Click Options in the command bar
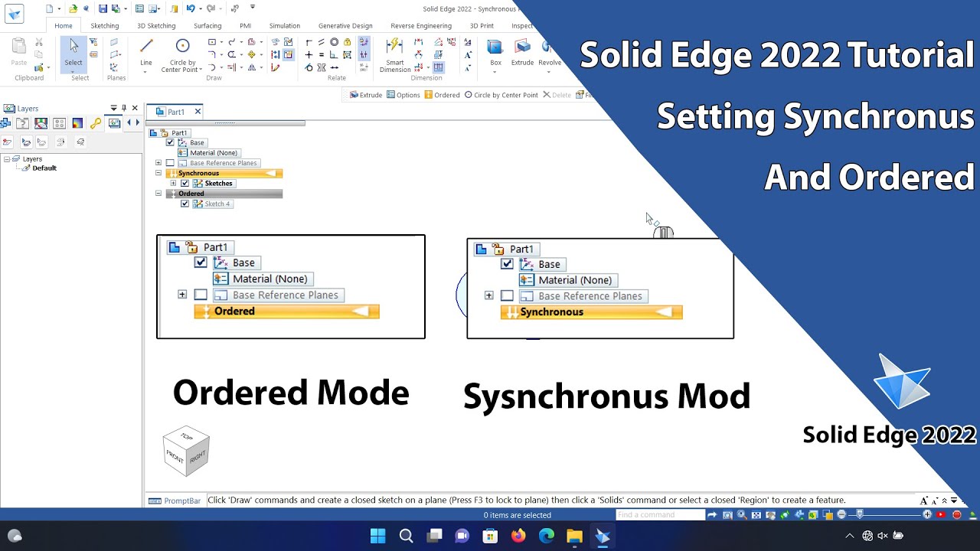Image resolution: width=980 pixels, height=551 pixels. pos(403,95)
